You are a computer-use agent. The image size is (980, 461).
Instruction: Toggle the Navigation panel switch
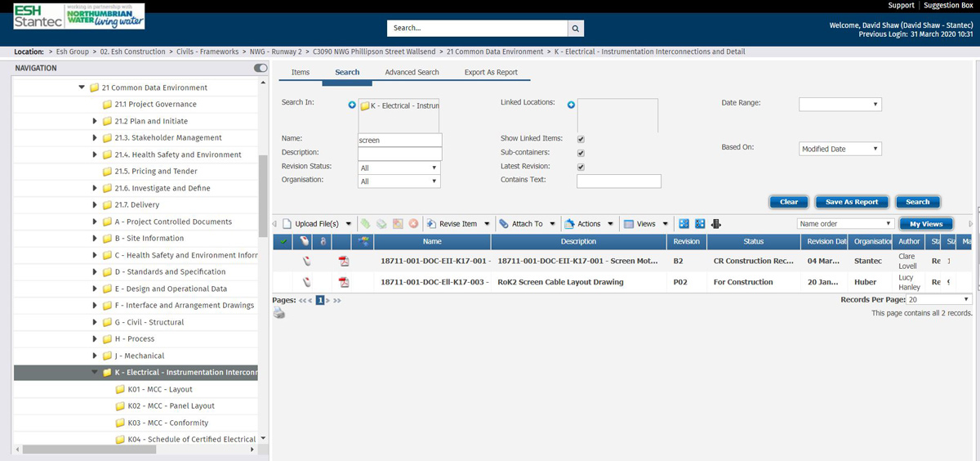pyautogui.click(x=261, y=69)
